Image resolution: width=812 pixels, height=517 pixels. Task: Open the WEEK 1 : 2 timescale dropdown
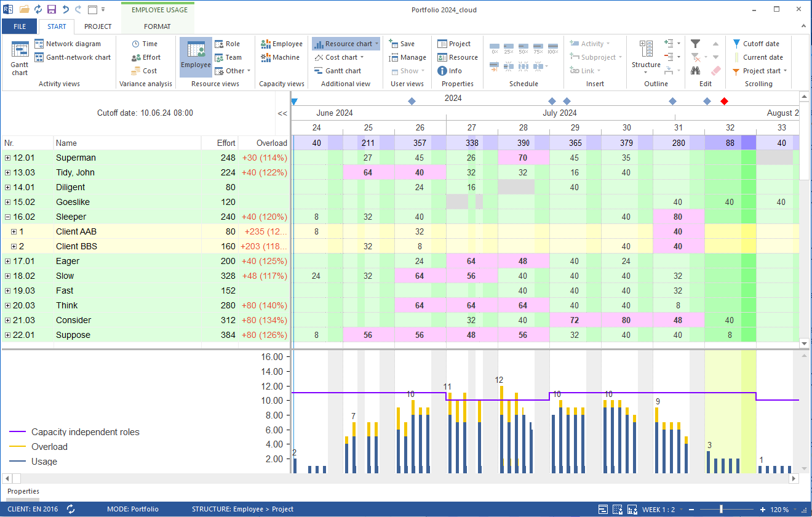tap(663, 510)
